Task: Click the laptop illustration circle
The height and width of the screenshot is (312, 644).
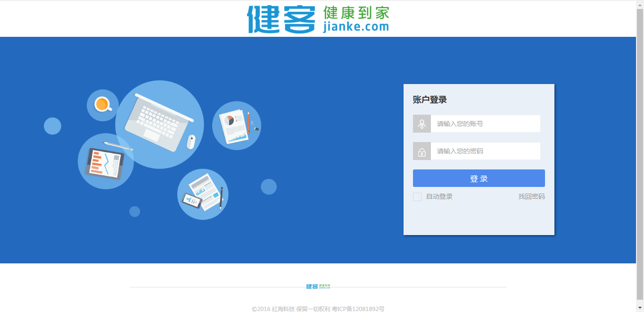Action: tap(159, 125)
